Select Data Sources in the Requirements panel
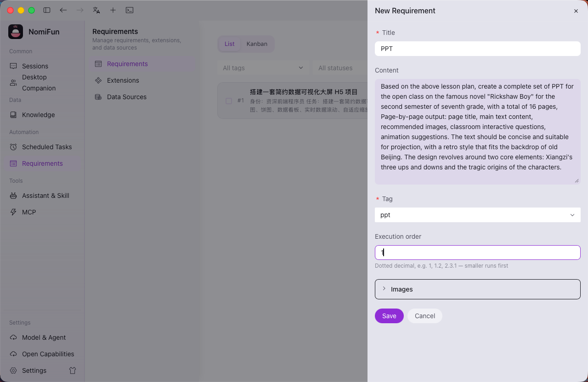The image size is (588, 382). pyautogui.click(x=142, y=97)
